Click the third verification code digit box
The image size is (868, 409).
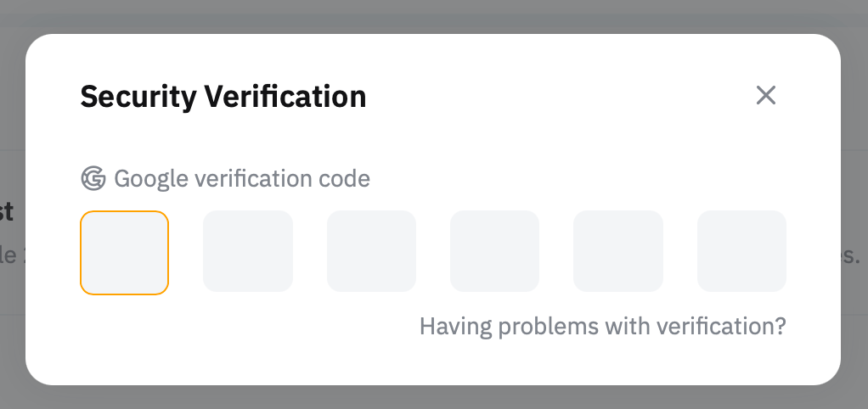(x=371, y=252)
